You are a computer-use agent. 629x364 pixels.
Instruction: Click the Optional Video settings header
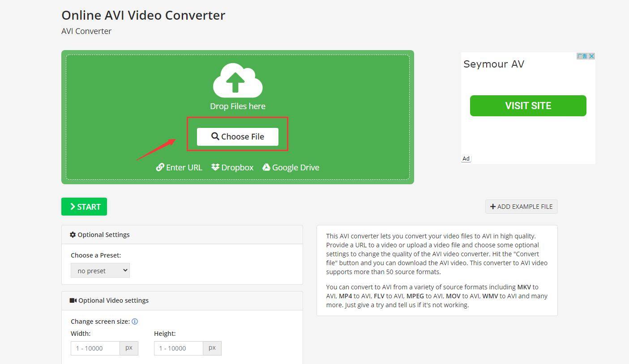pos(182,301)
